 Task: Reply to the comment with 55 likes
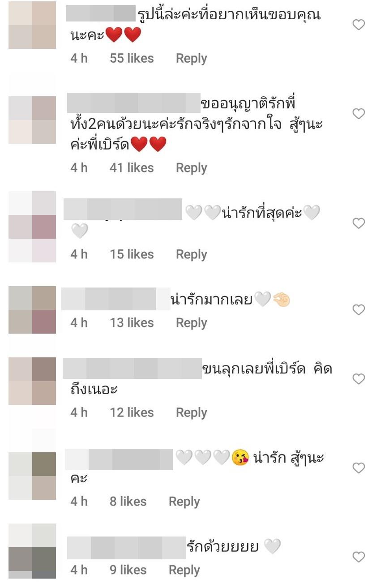191,59
